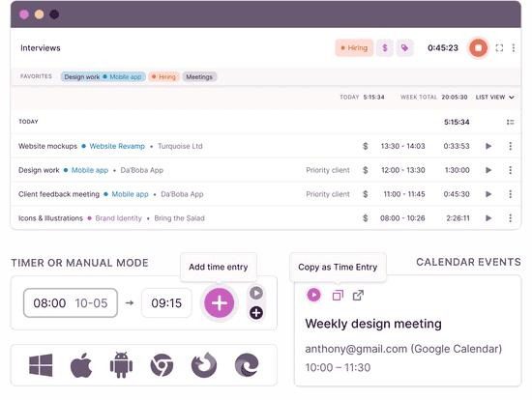
Task: Continue timer for Website mockups entry
Action: coord(488,146)
